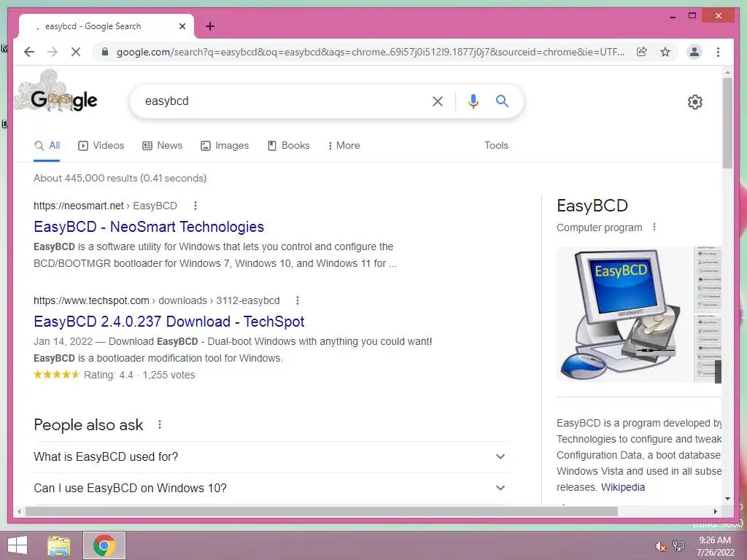Open a new tab with plus button
This screenshot has width=747, height=560.
click(x=210, y=26)
